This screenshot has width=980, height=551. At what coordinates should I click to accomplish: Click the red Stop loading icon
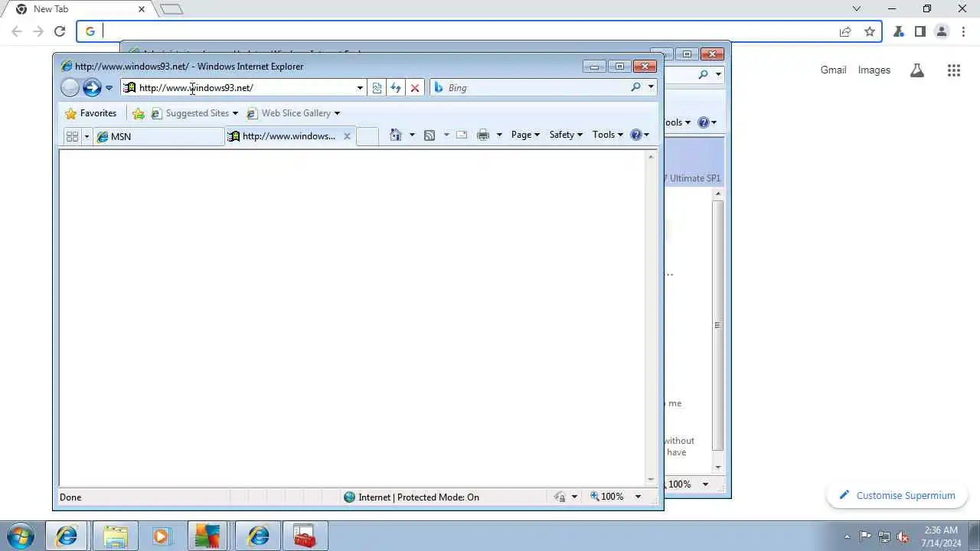[414, 88]
